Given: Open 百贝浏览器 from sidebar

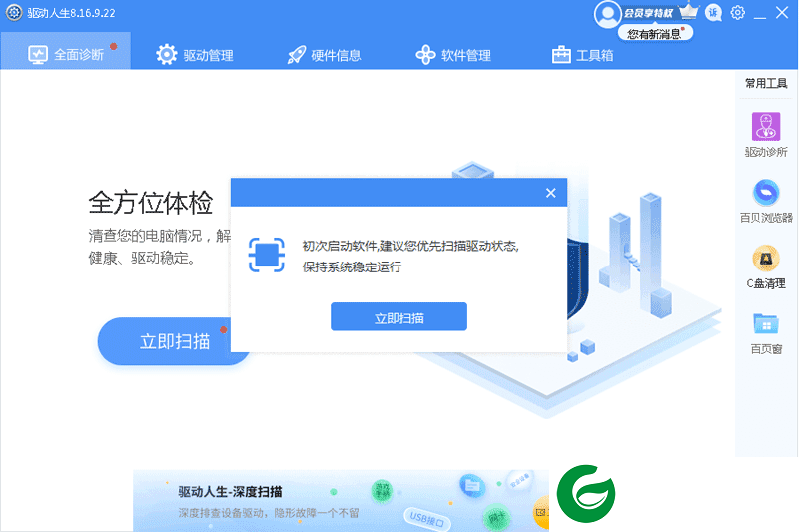Looking at the screenshot, I should 766,201.
